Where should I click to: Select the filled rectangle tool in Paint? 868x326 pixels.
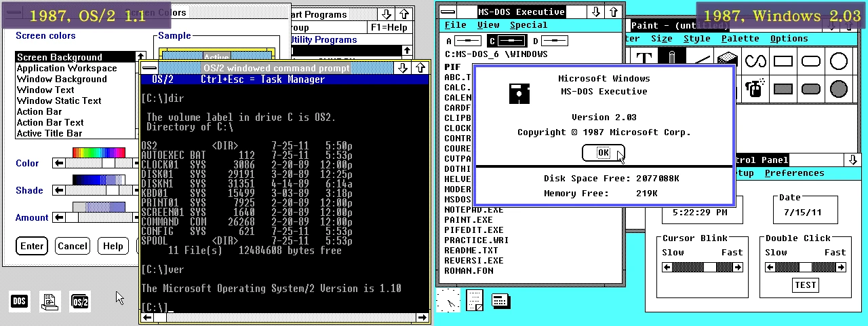tap(783, 88)
